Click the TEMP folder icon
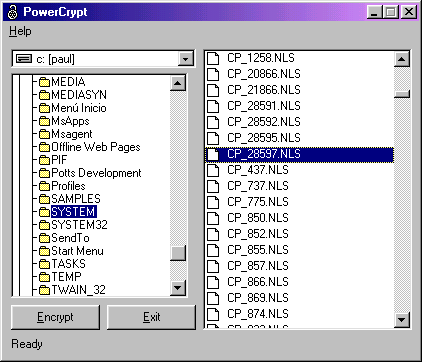422x362 pixels. 44,277
